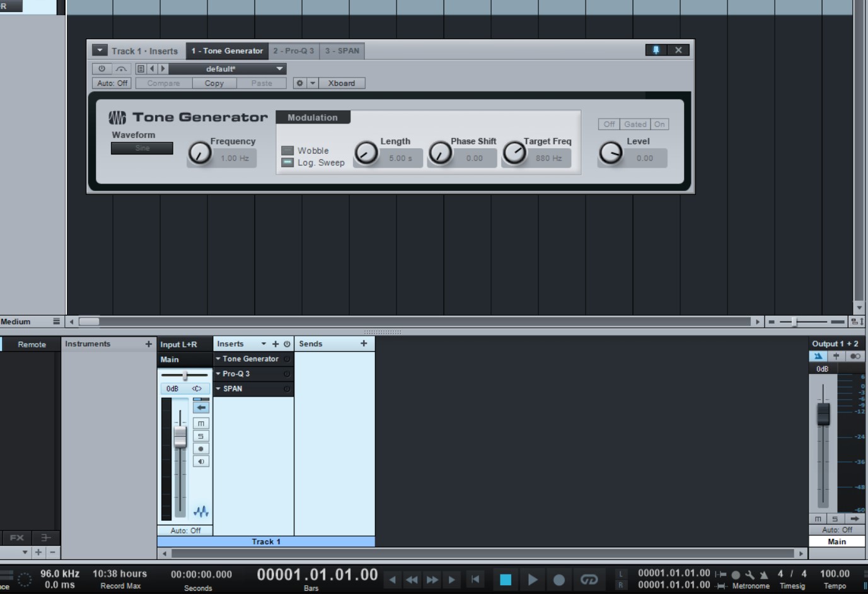The width and height of the screenshot is (868, 594).
Task: Open the Remote panel tab
Action: point(32,344)
